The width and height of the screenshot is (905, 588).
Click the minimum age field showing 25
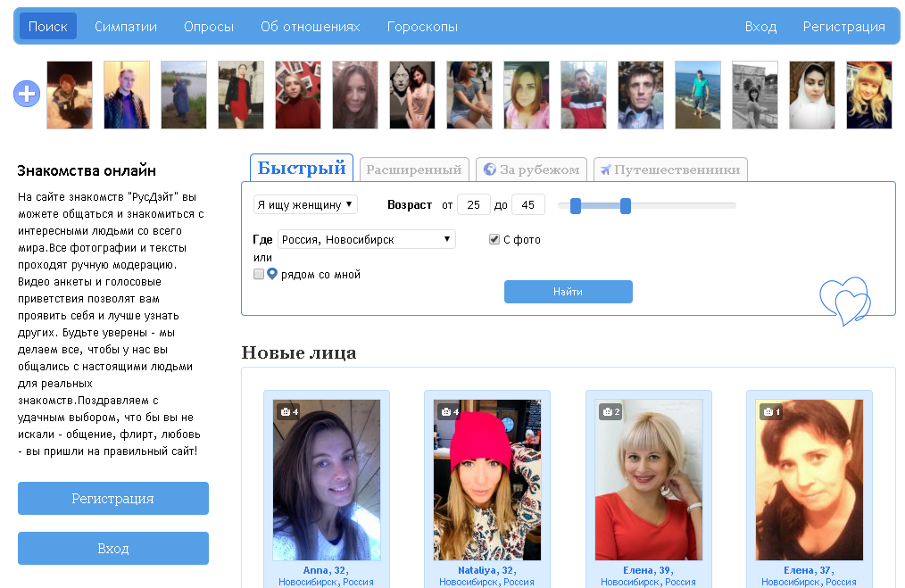tap(473, 205)
